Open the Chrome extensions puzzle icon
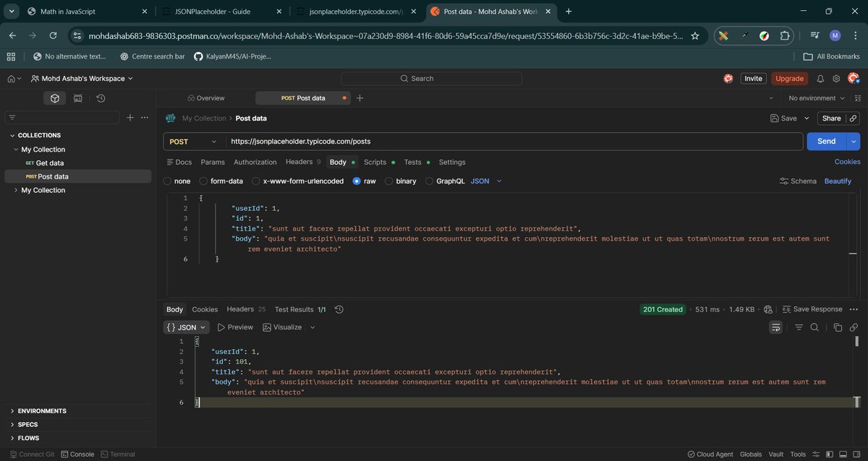868x461 pixels. coord(785,35)
